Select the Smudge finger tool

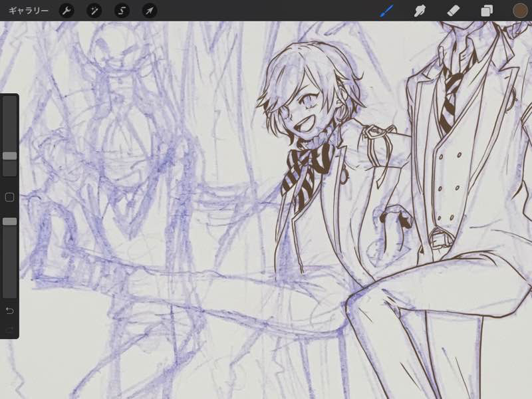pyautogui.click(x=420, y=11)
